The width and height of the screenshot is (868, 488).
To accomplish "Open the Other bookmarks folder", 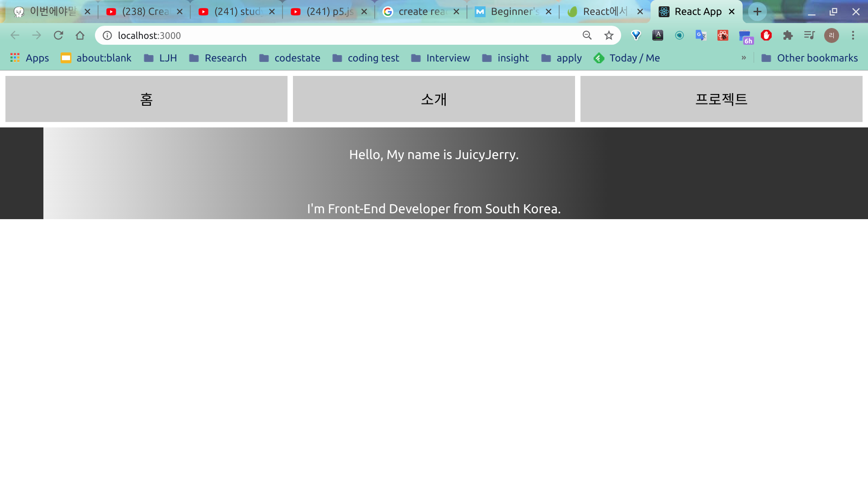I will tap(809, 58).
